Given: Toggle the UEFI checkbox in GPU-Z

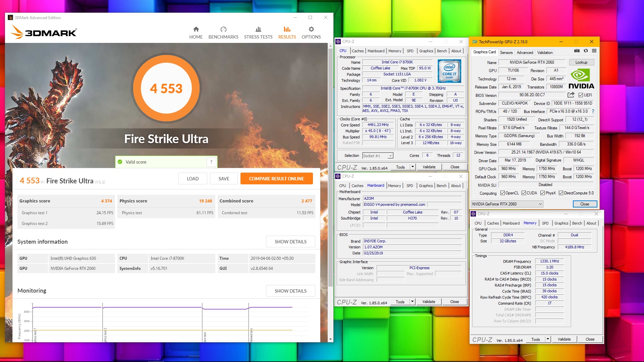Looking at the screenshot, I should tap(581, 95).
